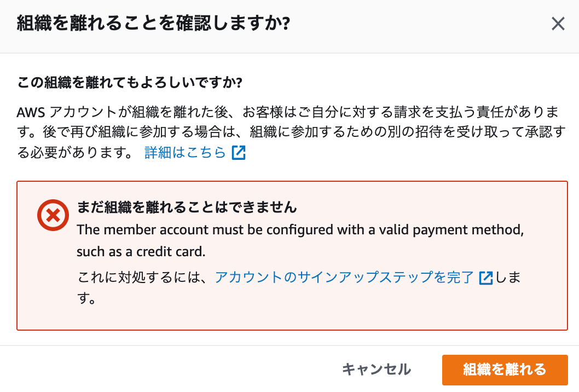Click external-link icon after サインアップステップを完了

[485, 278]
